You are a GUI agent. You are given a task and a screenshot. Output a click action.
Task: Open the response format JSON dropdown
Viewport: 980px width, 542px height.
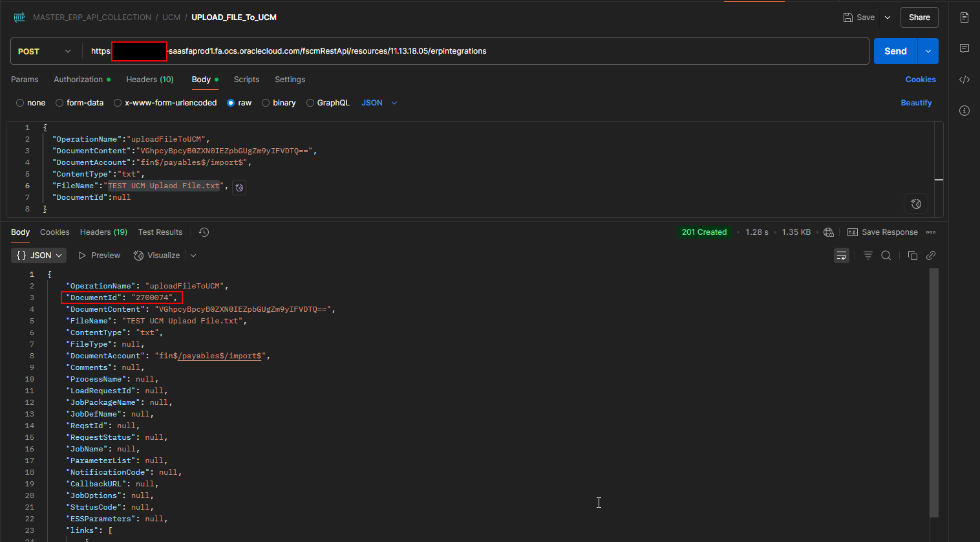point(39,255)
